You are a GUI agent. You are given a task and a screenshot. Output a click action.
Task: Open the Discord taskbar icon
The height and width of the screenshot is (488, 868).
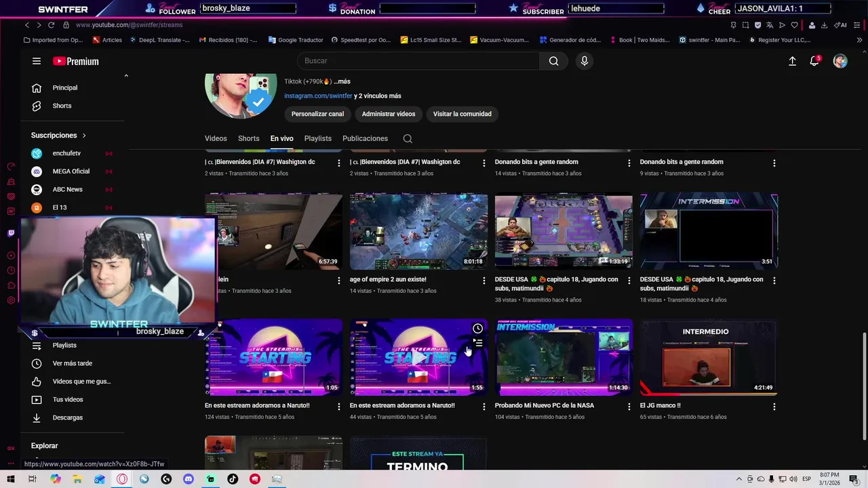[x=188, y=479]
